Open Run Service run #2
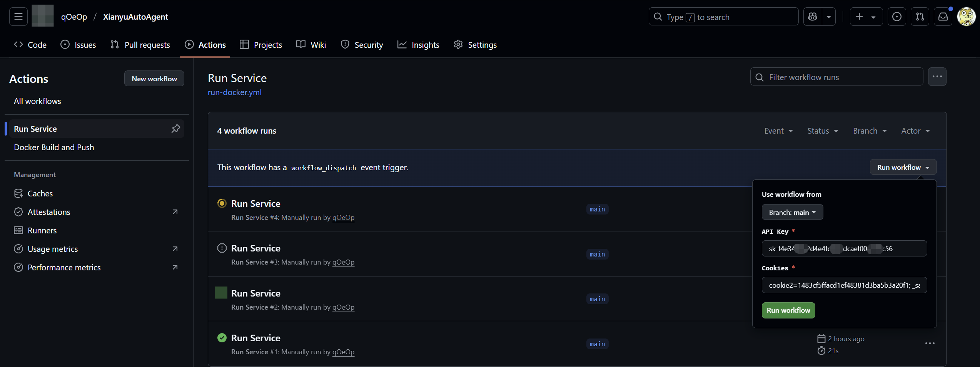Image resolution: width=980 pixels, height=367 pixels. point(255,293)
